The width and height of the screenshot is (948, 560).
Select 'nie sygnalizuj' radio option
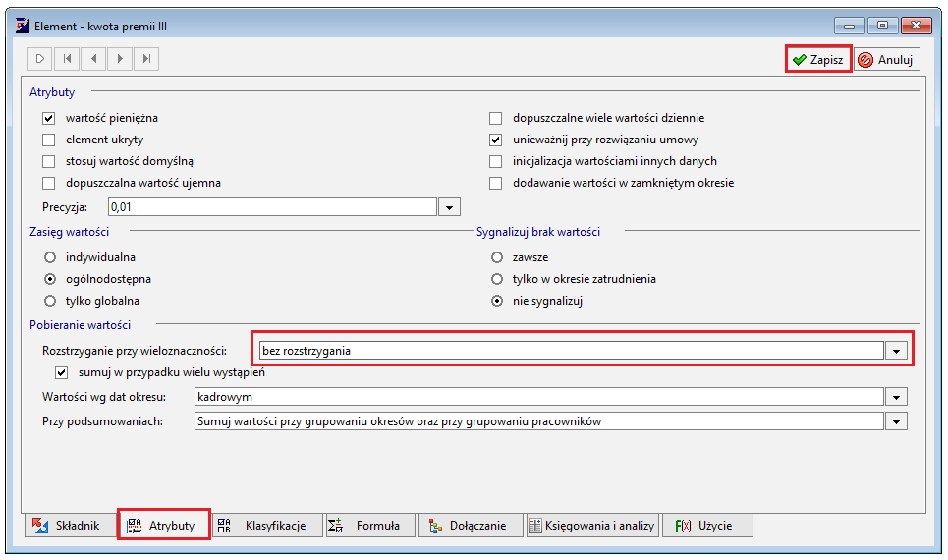coord(497,301)
